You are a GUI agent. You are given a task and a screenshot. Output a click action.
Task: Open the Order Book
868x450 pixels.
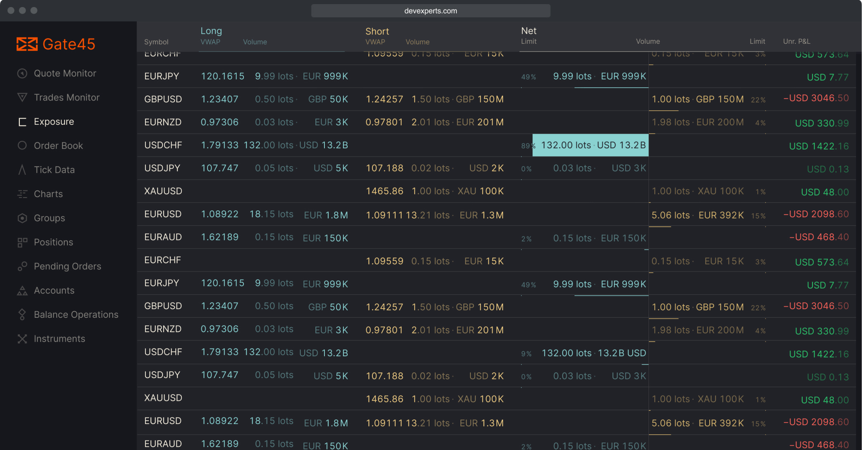tap(58, 145)
